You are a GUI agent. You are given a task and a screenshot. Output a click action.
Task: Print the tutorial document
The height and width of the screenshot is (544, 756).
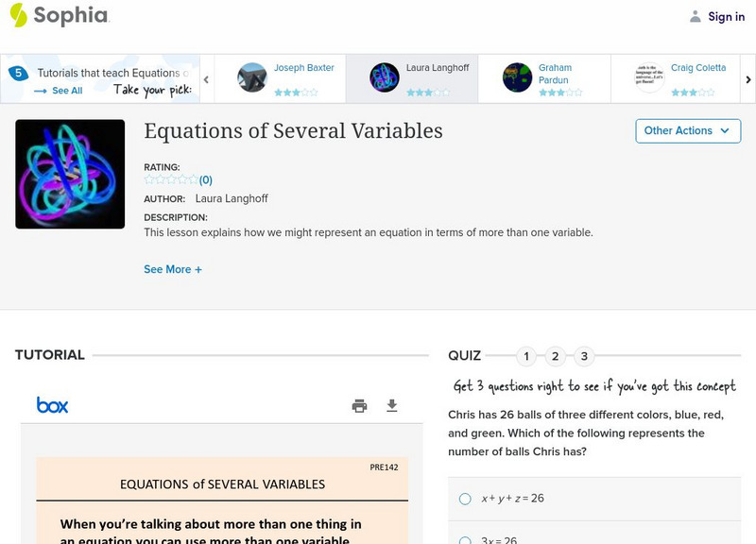click(359, 406)
